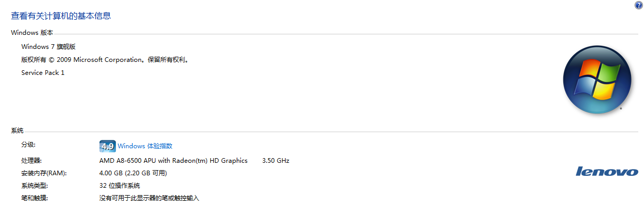Screen dimensions: 644x206
Task: Click the Microsoft Corporation copyright line
Action: (105, 60)
